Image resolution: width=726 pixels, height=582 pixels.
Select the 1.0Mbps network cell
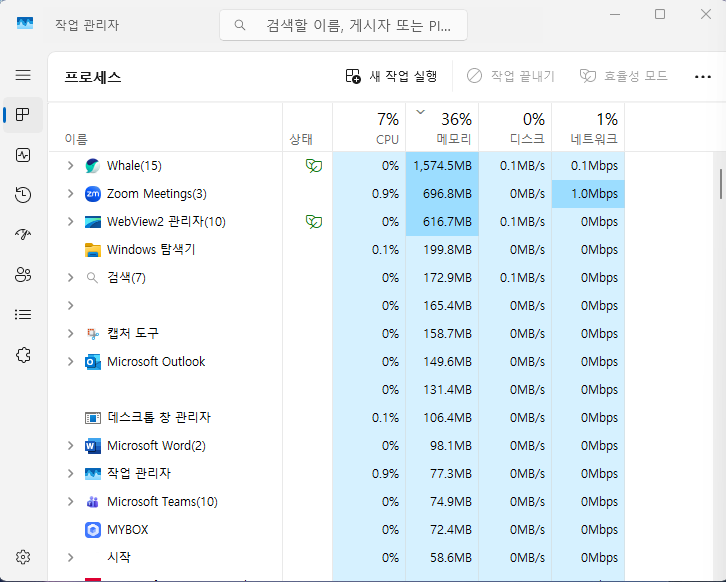[588, 194]
